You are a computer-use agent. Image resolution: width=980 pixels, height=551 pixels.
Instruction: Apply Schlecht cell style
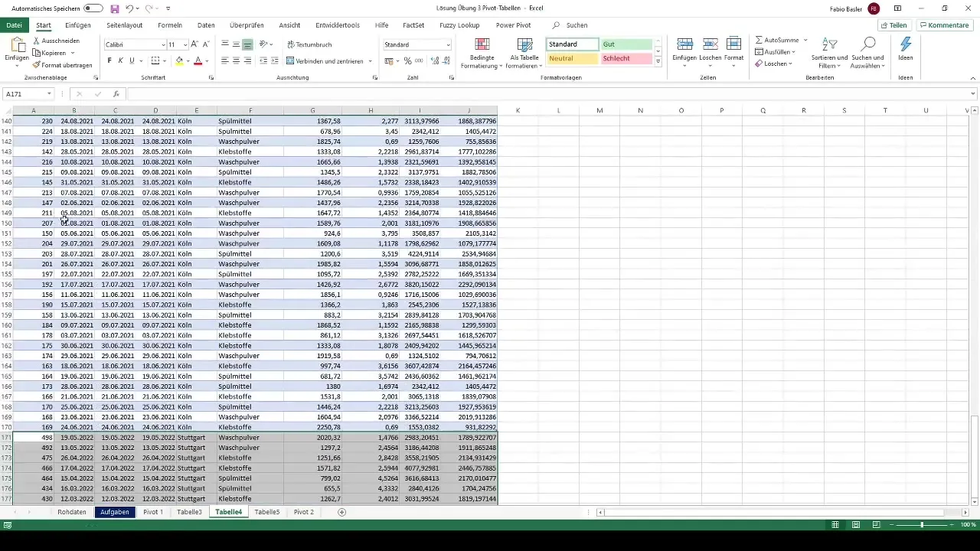626,58
